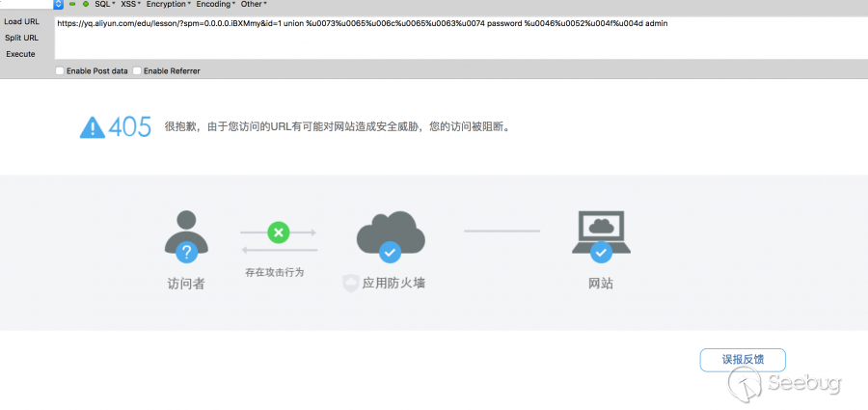Click the visitor person icon
The image size is (868, 410).
pyautogui.click(x=186, y=236)
